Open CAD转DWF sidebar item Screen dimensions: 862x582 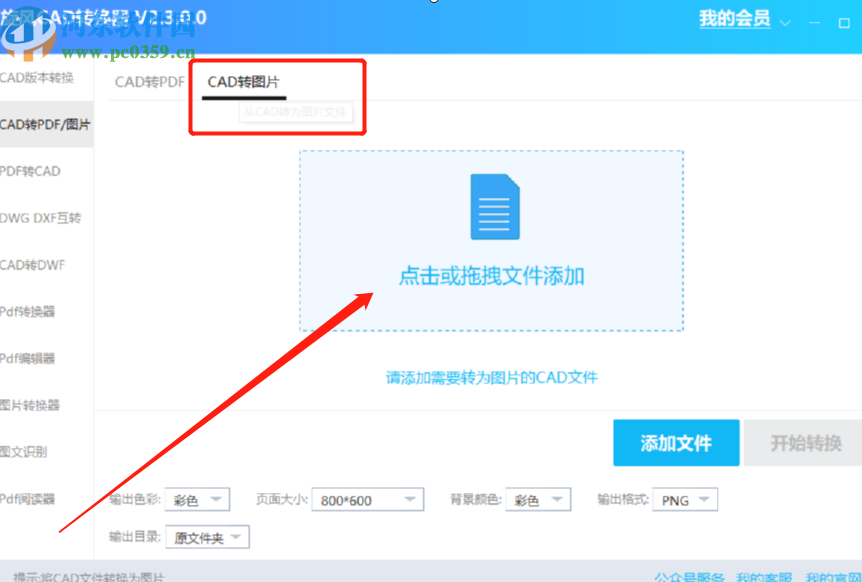click(32, 265)
